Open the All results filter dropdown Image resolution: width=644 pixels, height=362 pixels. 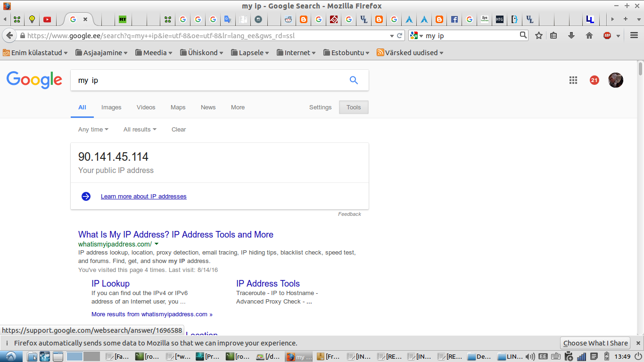coord(140,129)
